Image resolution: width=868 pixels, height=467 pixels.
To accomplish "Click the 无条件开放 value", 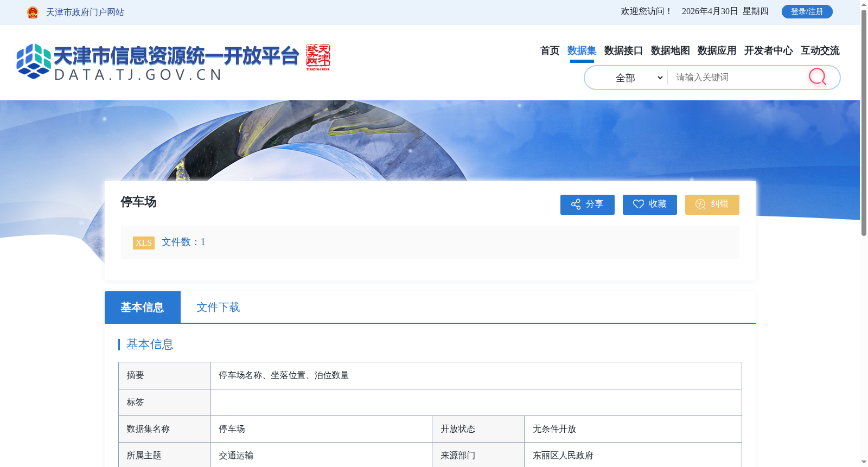I will point(554,429).
